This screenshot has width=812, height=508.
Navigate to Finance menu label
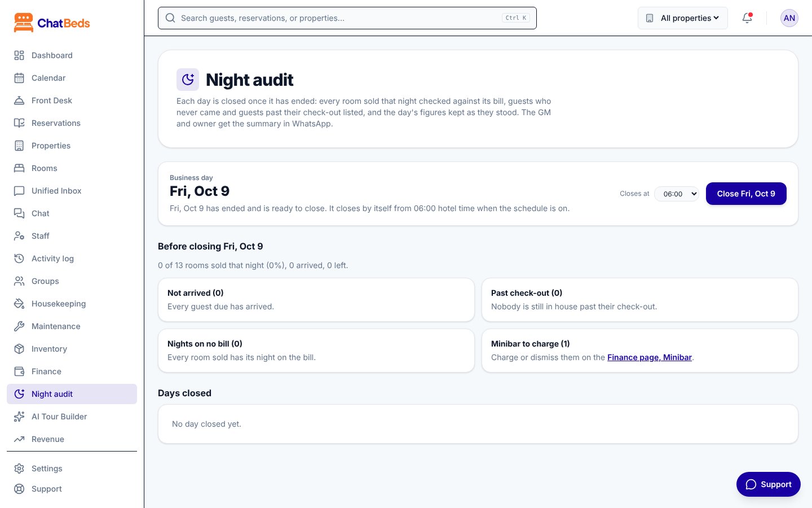tap(46, 371)
